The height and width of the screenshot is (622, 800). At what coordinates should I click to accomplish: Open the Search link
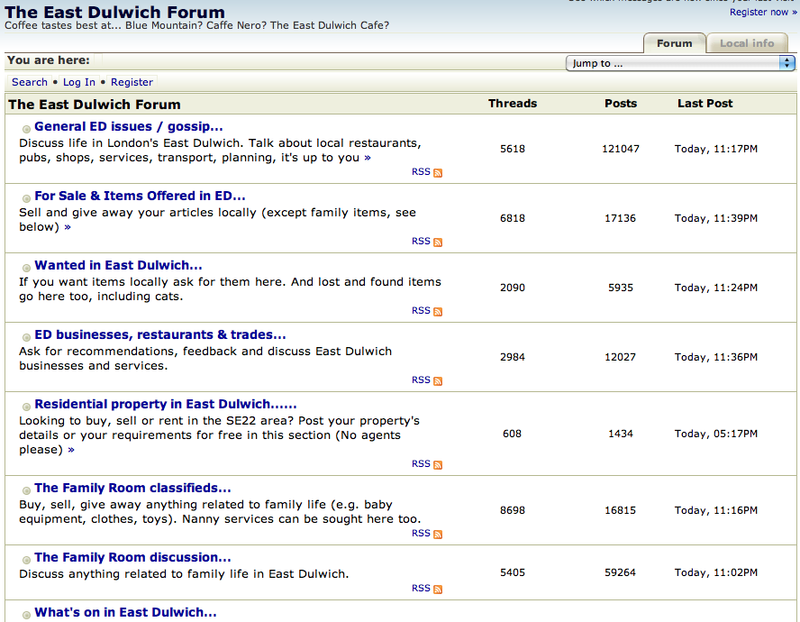pyautogui.click(x=30, y=82)
